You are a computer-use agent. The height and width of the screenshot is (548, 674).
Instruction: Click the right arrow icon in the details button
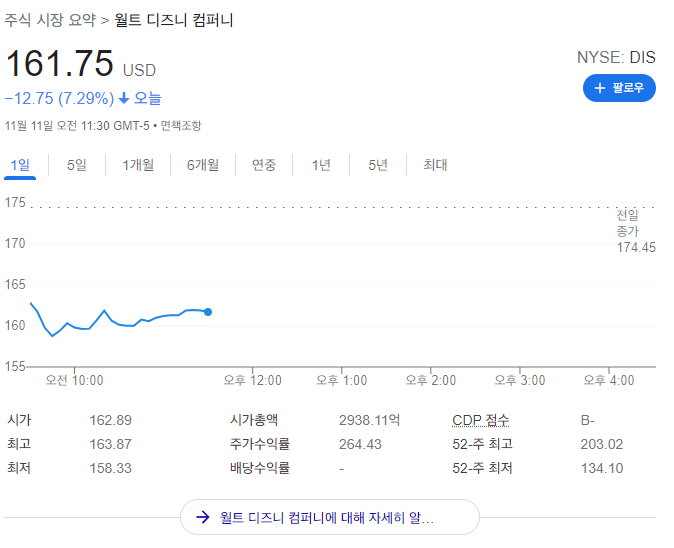[203, 517]
